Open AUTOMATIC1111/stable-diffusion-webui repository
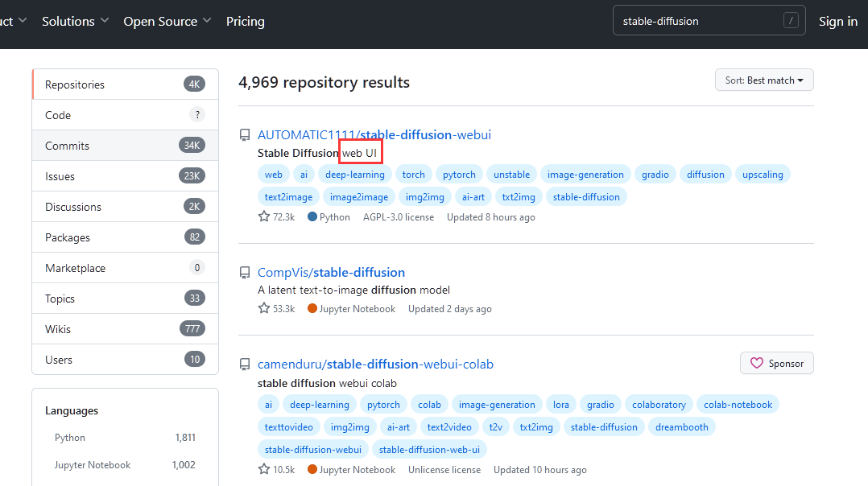The image size is (868, 486). coord(374,135)
